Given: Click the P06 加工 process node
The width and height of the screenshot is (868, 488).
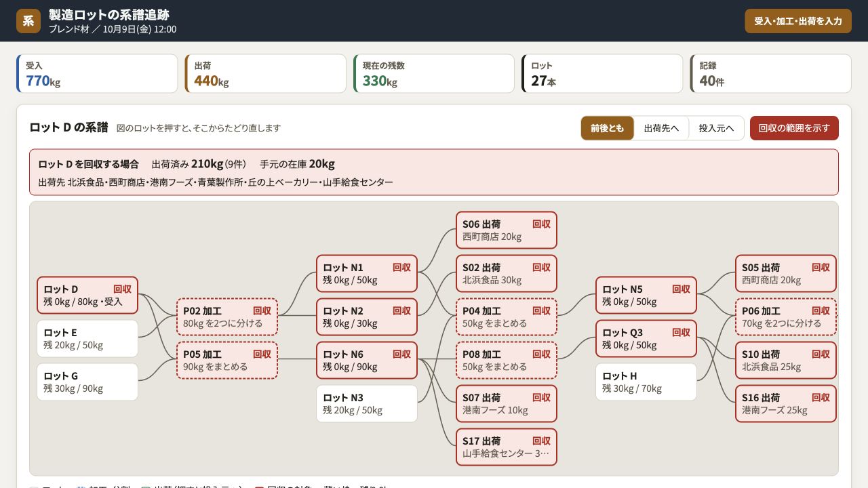Looking at the screenshot, I should pyautogui.click(x=786, y=317).
